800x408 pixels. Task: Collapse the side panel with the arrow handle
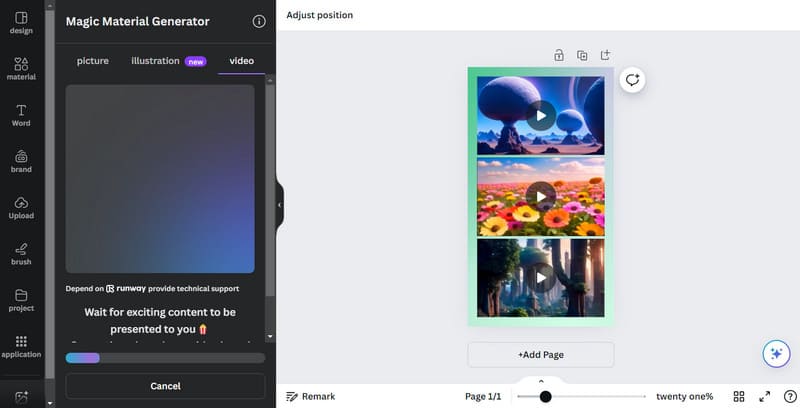280,205
